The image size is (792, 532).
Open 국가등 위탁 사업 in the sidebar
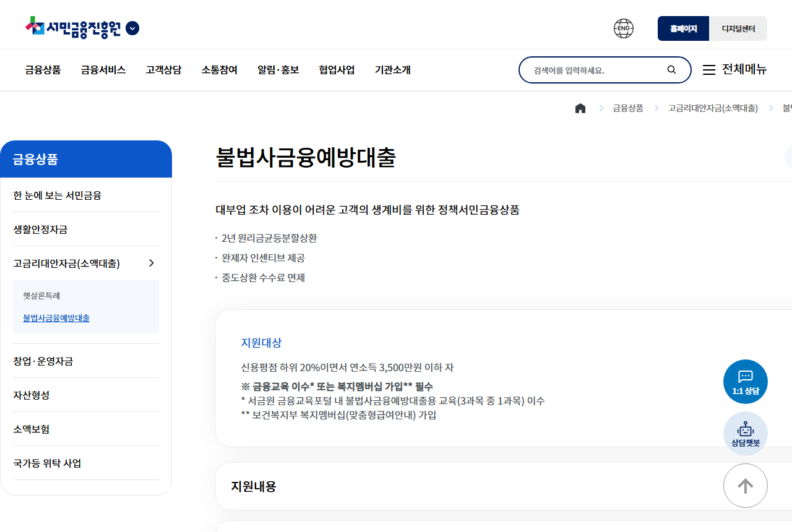(86, 463)
